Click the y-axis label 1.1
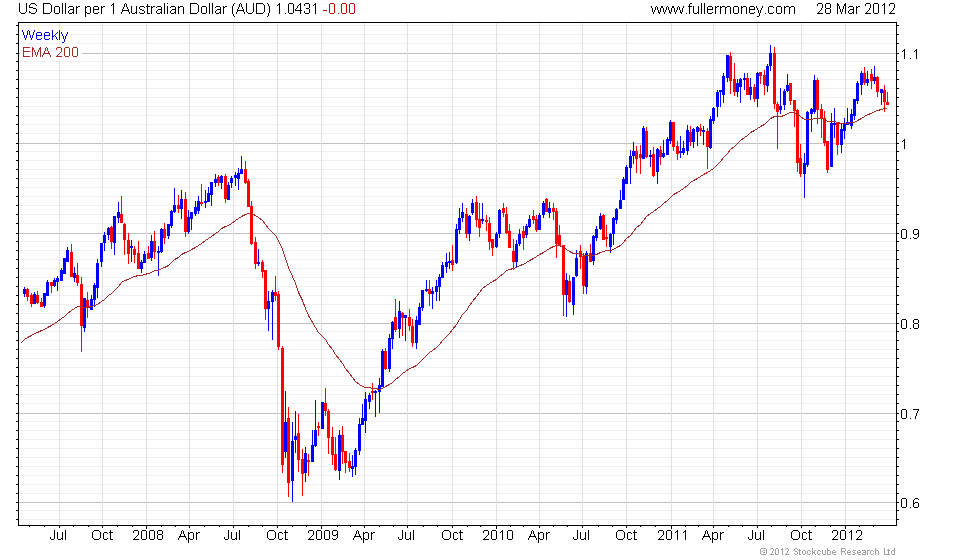Image resolution: width=980 pixels, height=560 pixels. [909, 54]
